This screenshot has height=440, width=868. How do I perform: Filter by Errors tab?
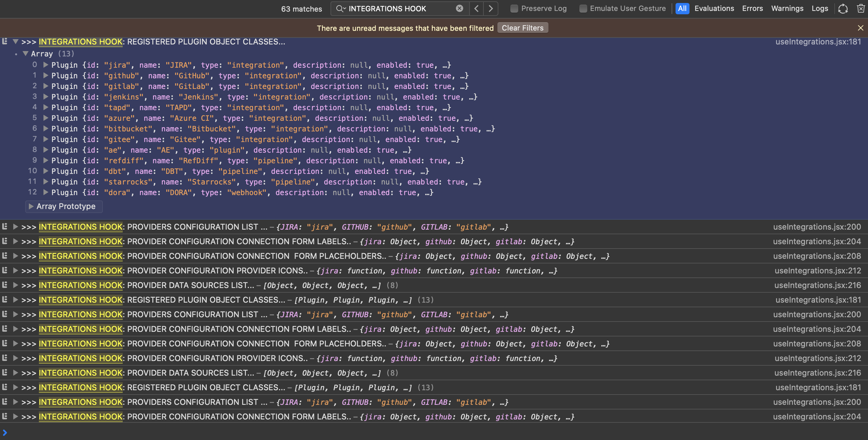752,8
